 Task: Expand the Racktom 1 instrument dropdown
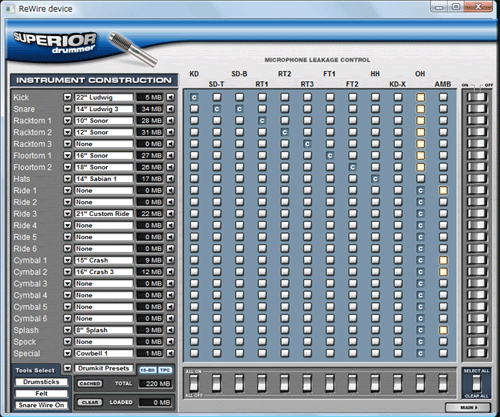[x=67, y=121]
